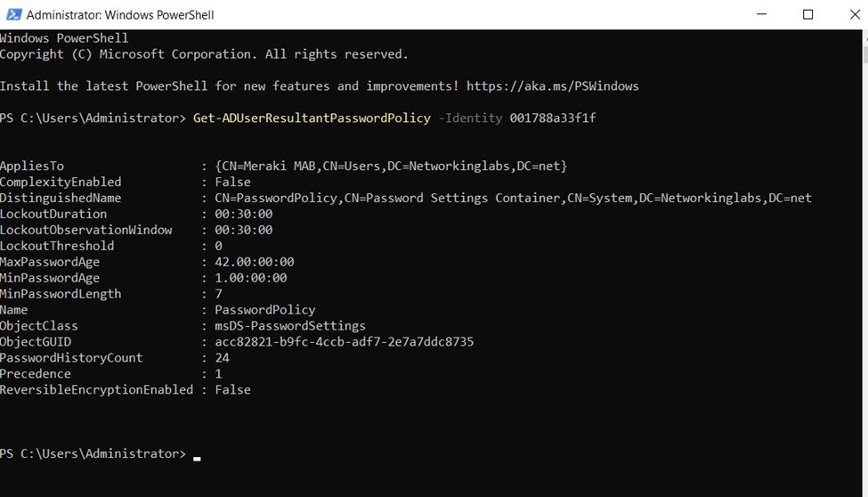Click the Get-ADUserResultantPasswordPolicy command text
868x497 pixels.
[312, 118]
